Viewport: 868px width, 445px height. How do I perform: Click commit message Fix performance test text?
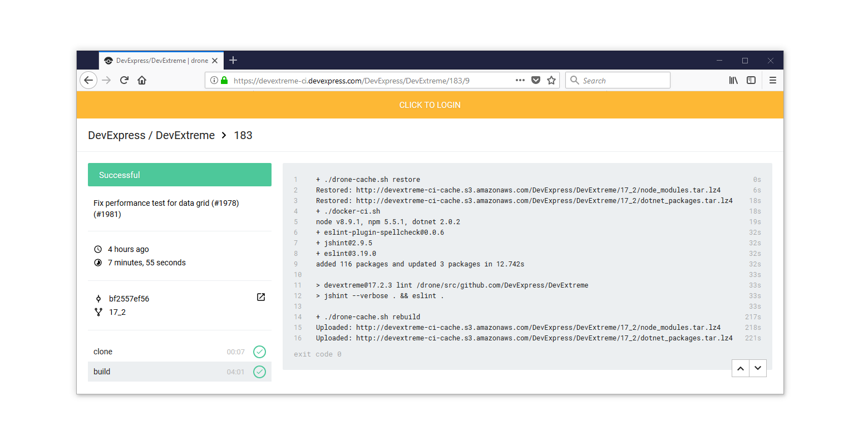(166, 209)
